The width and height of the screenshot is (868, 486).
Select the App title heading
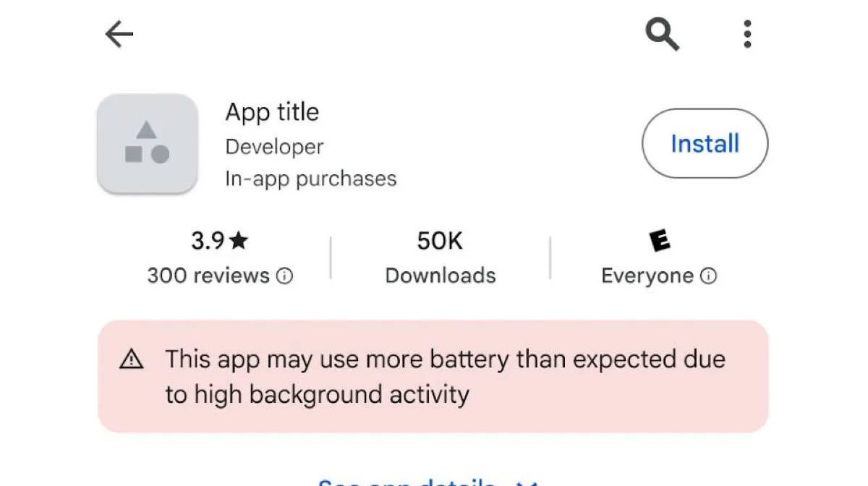[x=272, y=112]
